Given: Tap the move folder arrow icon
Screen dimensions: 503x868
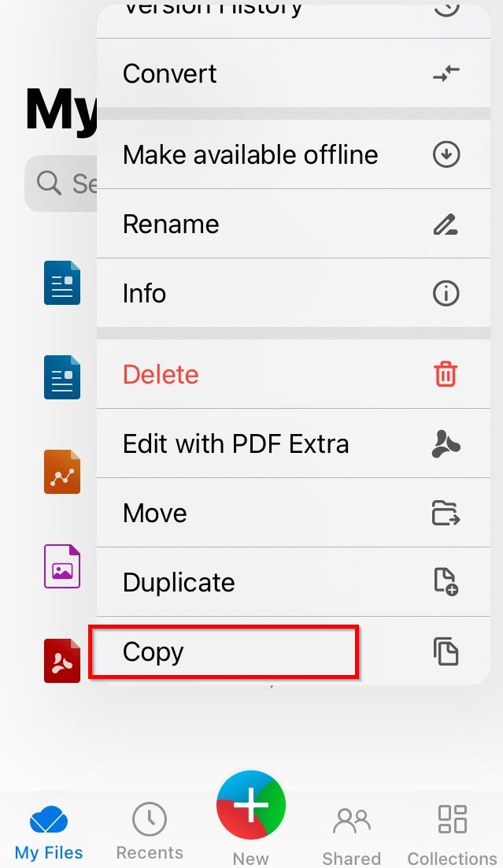Looking at the screenshot, I should 446,513.
